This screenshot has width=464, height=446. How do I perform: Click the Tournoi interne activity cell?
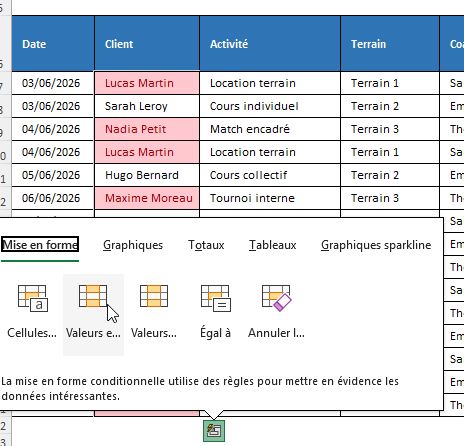point(270,198)
